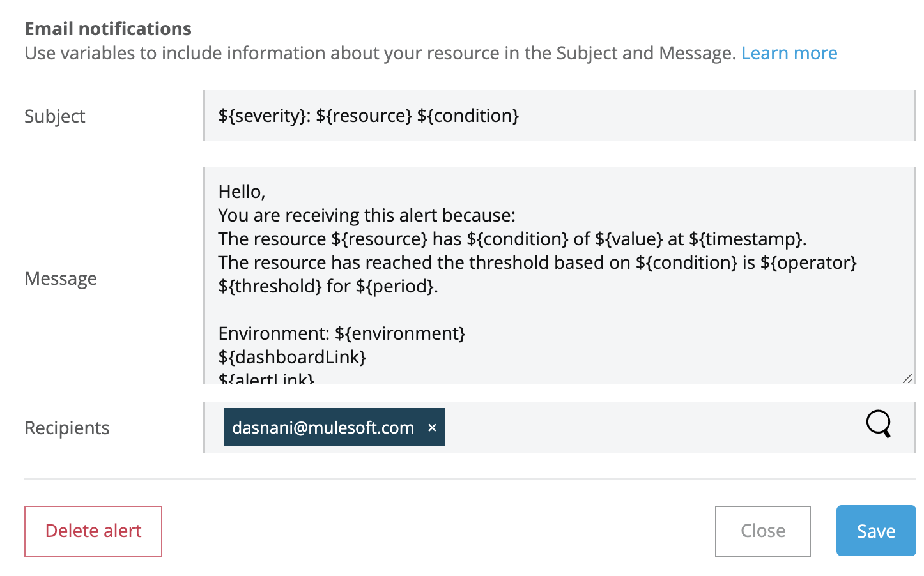Image resolution: width=924 pixels, height=576 pixels.
Task: Open the Learn more link
Action: pyautogui.click(x=789, y=53)
